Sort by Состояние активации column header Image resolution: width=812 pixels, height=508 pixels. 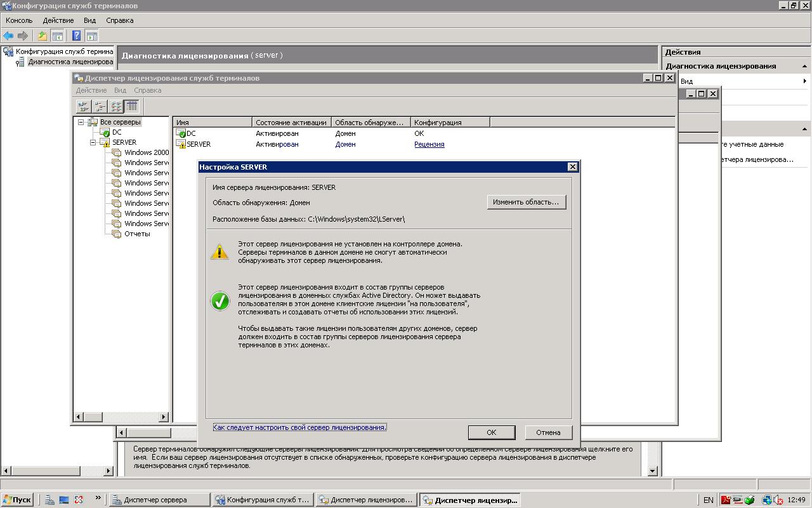pyautogui.click(x=292, y=123)
